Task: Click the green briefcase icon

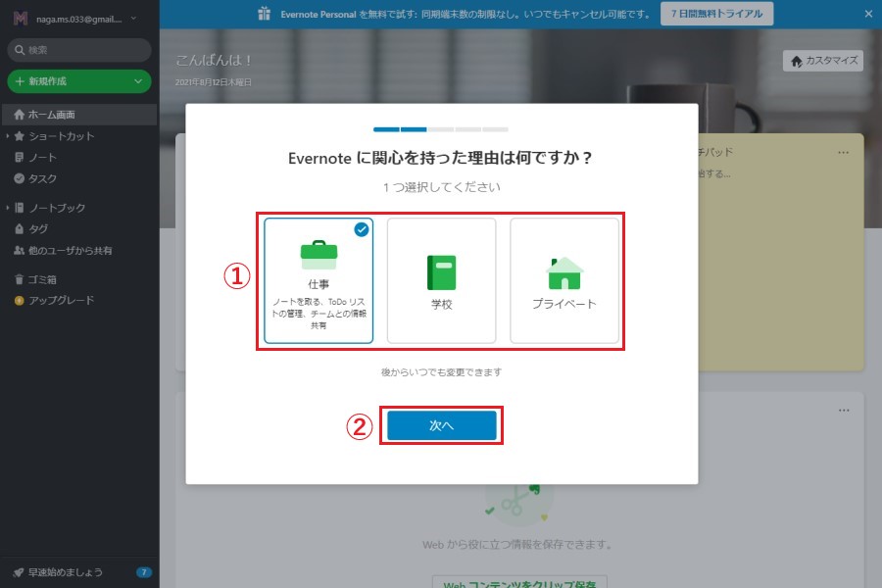Action: click(318, 256)
